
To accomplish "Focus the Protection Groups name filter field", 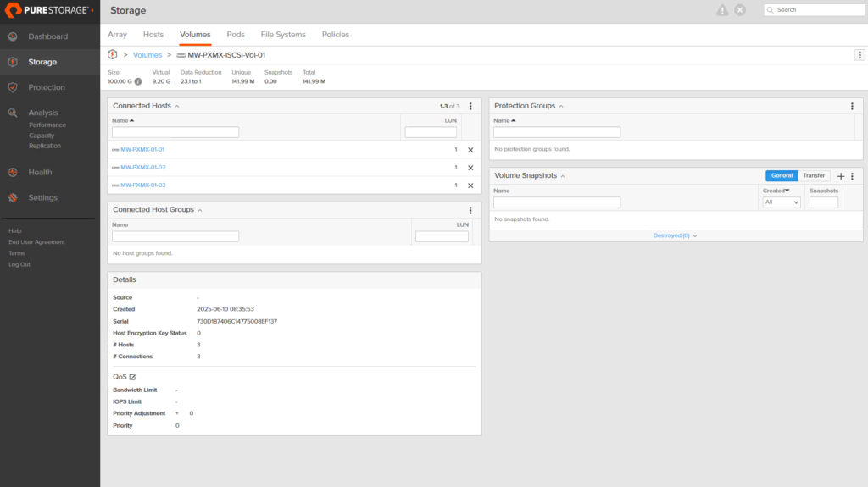I will (x=557, y=132).
